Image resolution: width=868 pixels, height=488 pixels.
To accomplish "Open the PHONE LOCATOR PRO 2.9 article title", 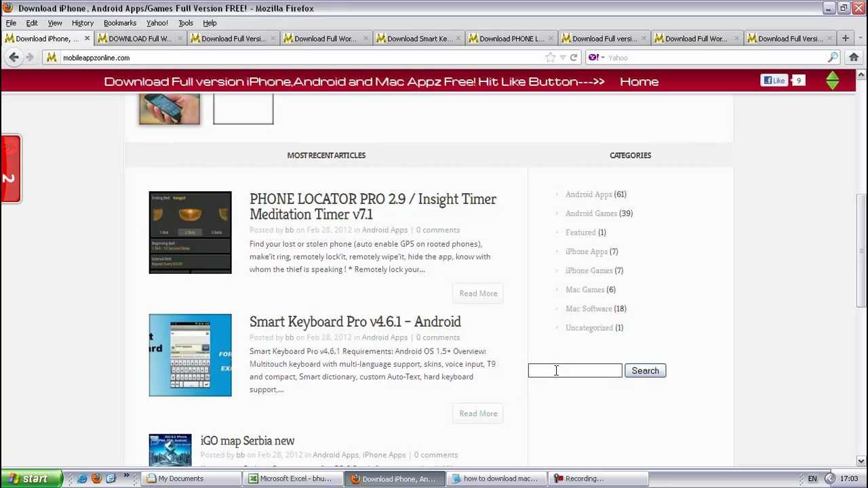I will 373,207.
